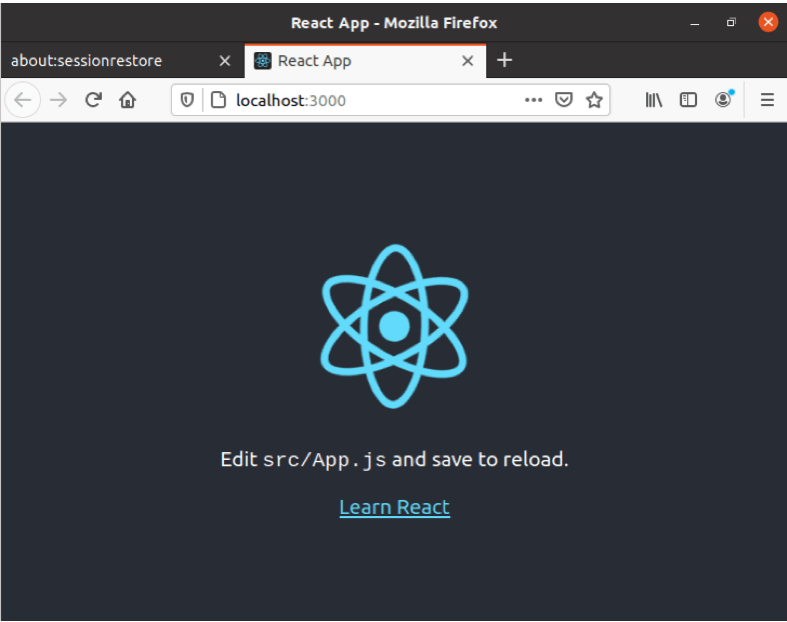Toggle the sidebars view
Image resolution: width=787 pixels, height=622 pixels.
click(688, 100)
